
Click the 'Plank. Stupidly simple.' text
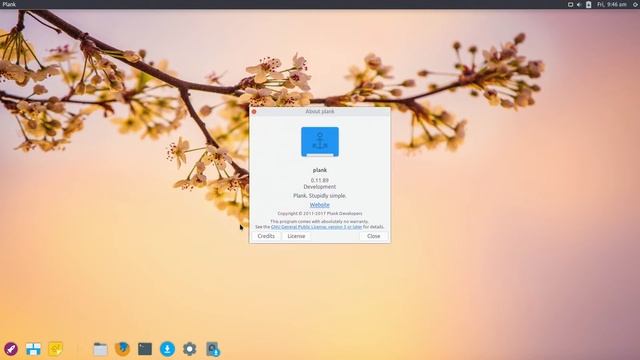(x=320, y=196)
